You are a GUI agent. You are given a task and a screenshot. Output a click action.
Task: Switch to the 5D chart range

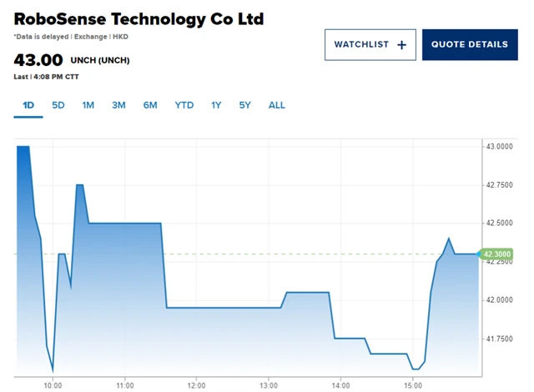pyautogui.click(x=58, y=105)
